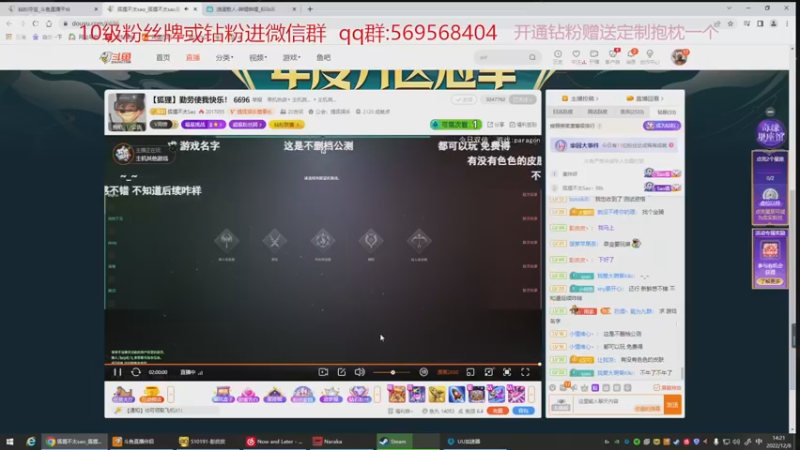Focus the chat message input field
This screenshot has height=450, width=800.
pos(618,405)
